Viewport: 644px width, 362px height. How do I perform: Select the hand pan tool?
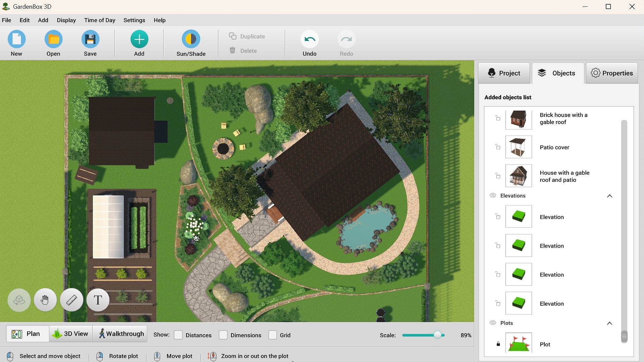point(45,300)
